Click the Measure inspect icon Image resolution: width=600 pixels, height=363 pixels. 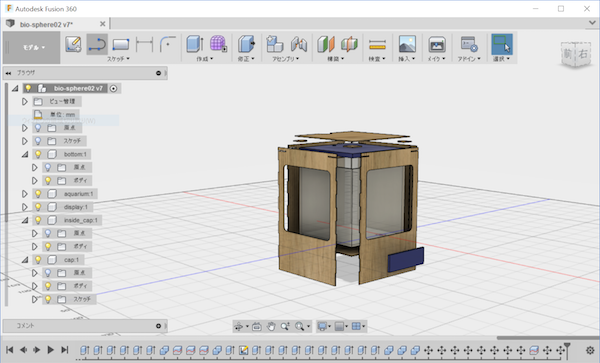(x=377, y=45)
